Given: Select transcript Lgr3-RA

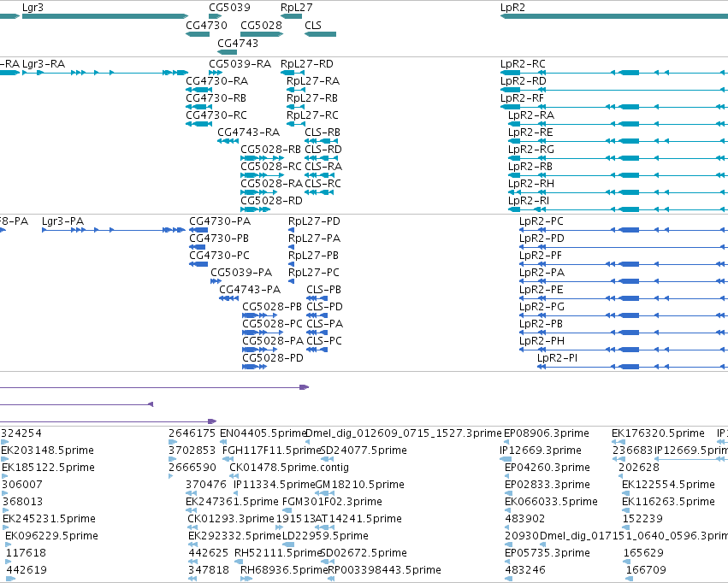Looking at the screenshot, I should click(44, 64).
